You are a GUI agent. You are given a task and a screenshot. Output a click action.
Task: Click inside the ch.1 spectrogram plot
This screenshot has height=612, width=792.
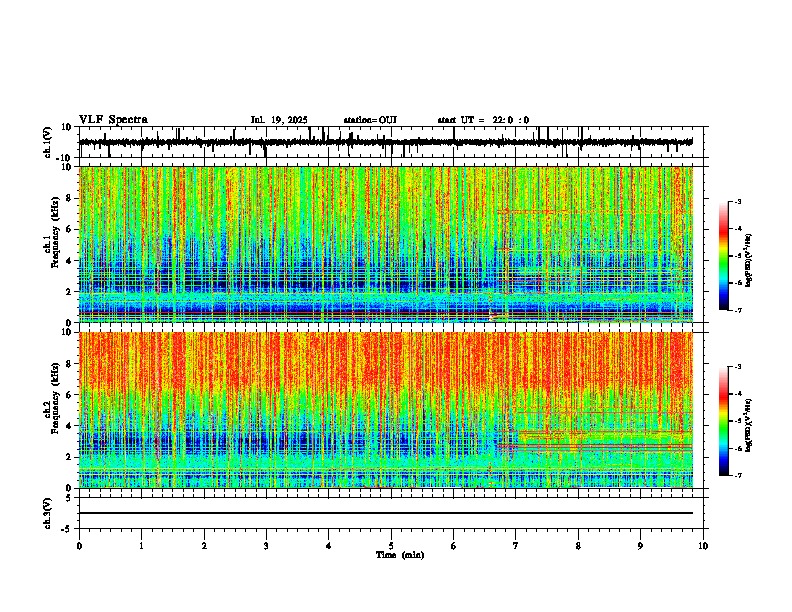(x=386, y=244)
